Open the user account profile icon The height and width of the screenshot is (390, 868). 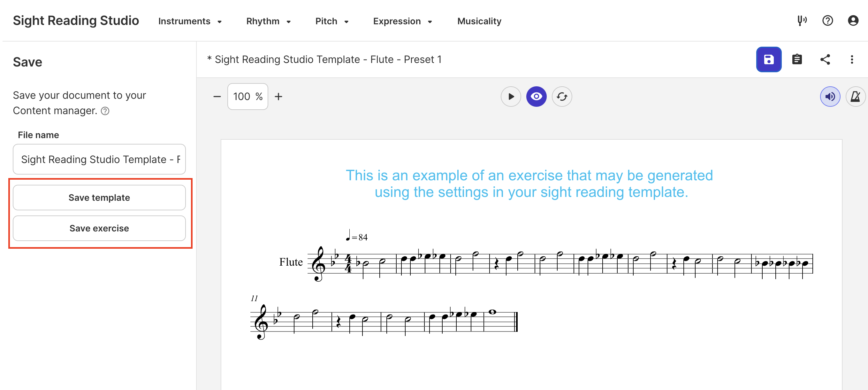[x=853, y=21]
